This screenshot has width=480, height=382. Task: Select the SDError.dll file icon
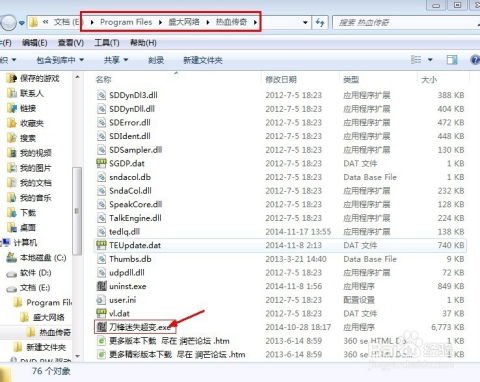click(x=101, y=123)
